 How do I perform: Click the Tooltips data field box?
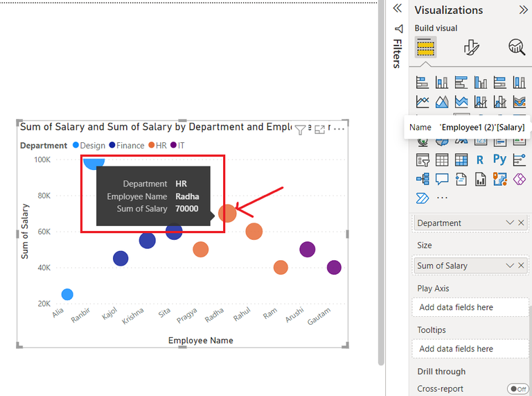(x=470, y=349)
